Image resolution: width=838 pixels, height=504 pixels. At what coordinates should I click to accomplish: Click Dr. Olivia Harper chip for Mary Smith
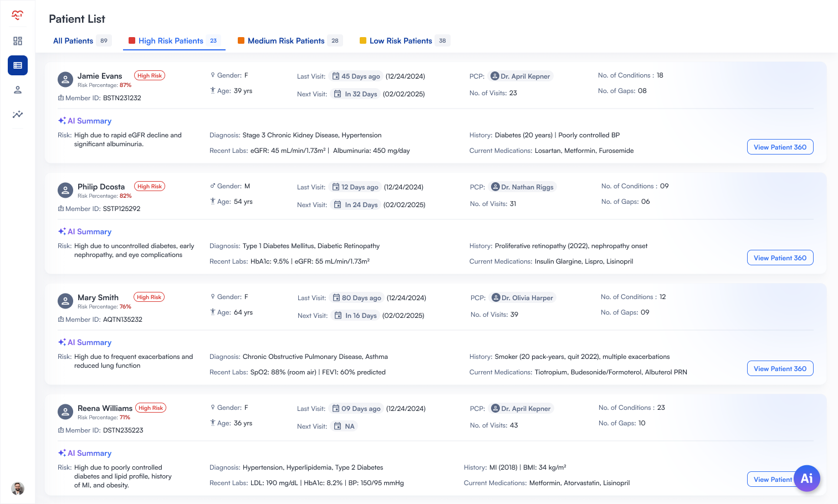coord(522,297)
